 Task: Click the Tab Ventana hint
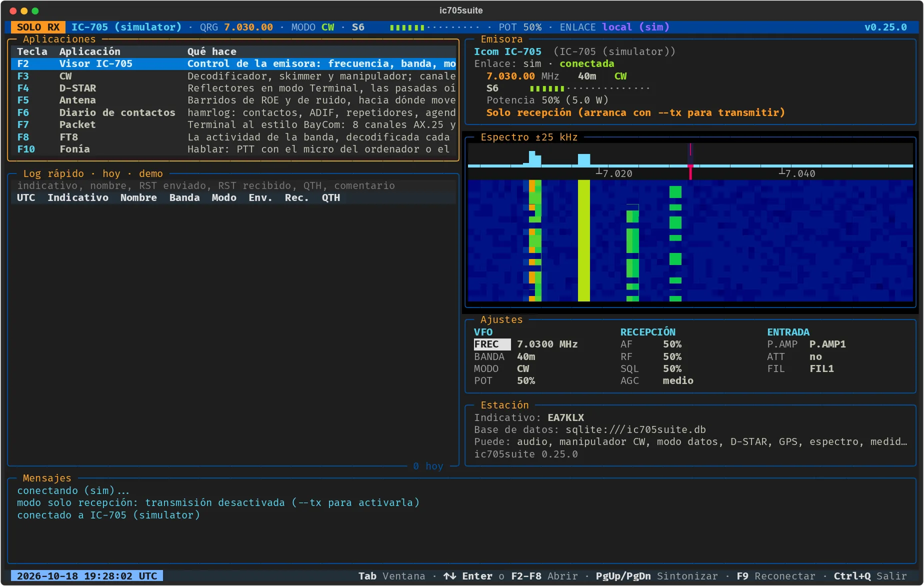coord(391,576)
